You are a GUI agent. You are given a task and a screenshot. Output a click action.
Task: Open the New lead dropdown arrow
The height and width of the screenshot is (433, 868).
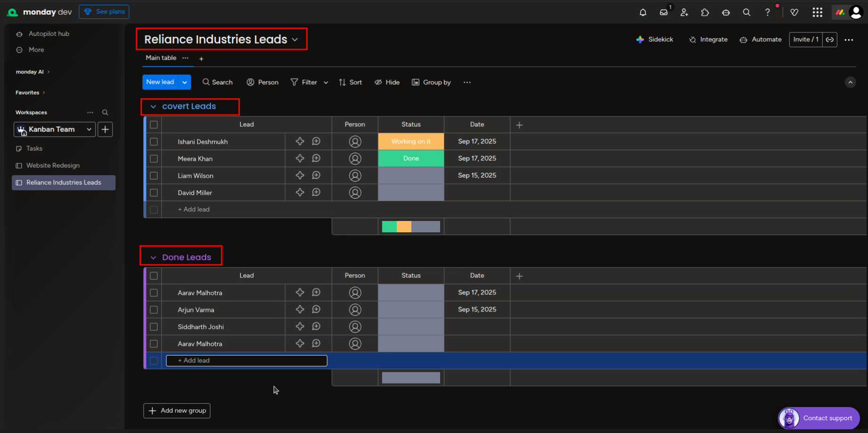tap(185, 82)
